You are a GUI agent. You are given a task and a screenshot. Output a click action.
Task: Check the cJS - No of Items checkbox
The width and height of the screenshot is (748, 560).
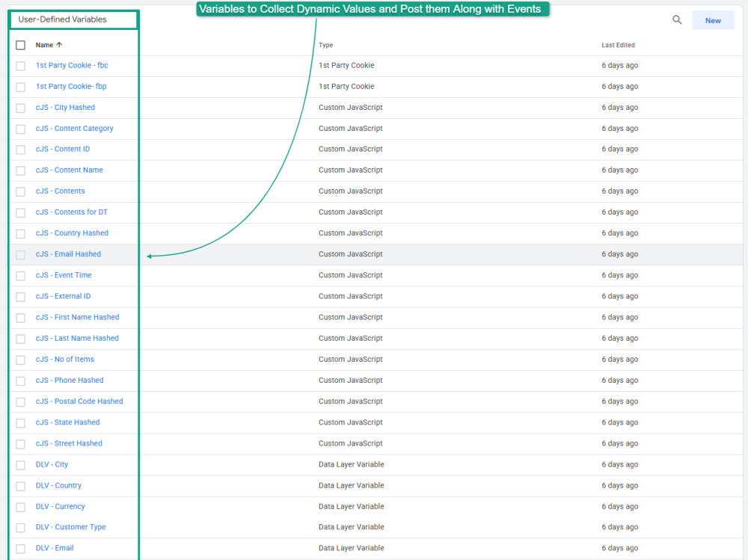[x=20, y=360]
